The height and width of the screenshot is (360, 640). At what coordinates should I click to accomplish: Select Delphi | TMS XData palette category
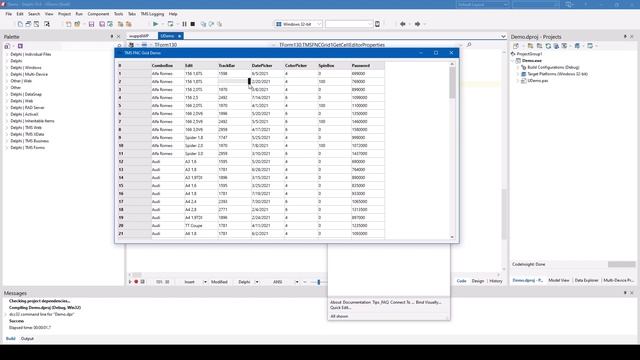[27, 134]
